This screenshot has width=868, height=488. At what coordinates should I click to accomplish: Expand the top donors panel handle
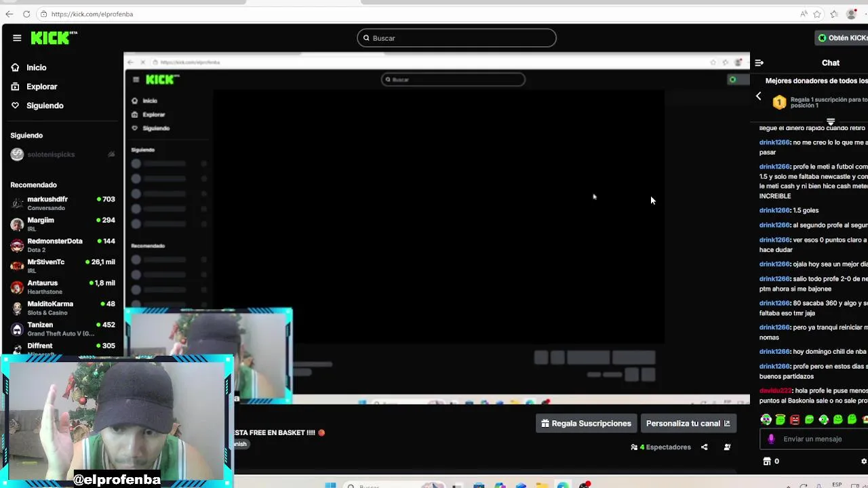(x=831, y=122)
